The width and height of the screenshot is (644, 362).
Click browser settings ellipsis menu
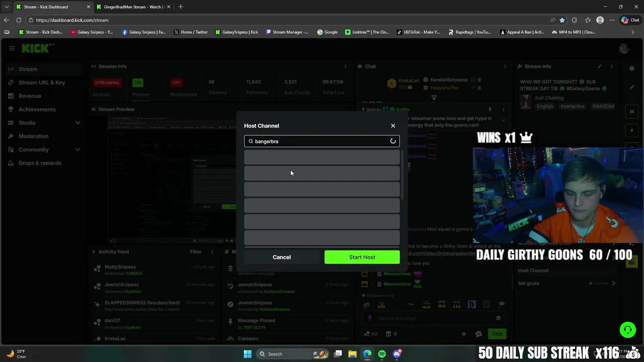click(612, 20)
